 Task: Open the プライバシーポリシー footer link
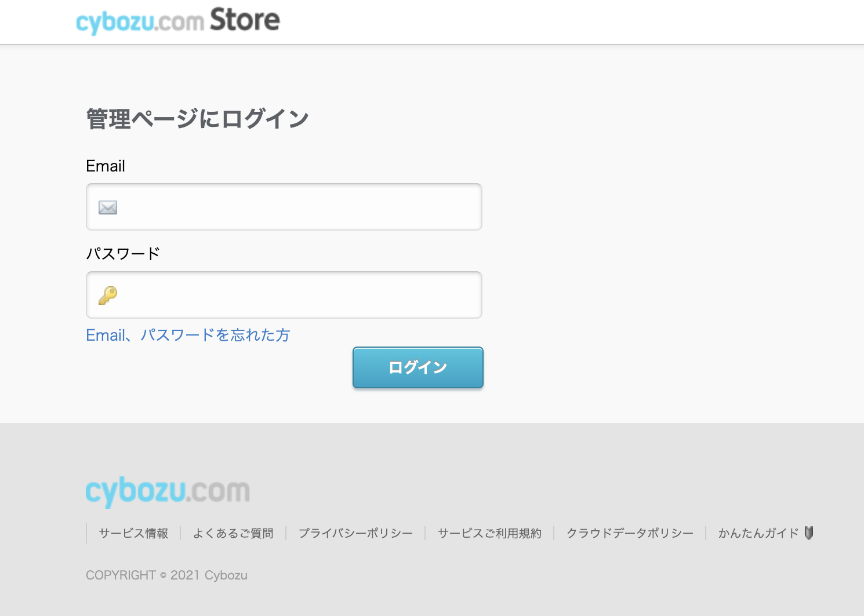[355, 534]
